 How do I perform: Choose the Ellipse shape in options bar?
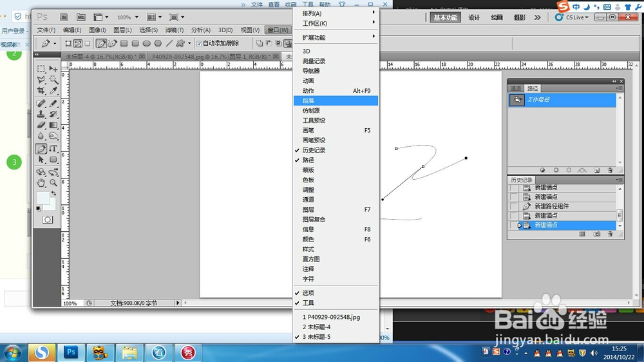tap(146, 43)
